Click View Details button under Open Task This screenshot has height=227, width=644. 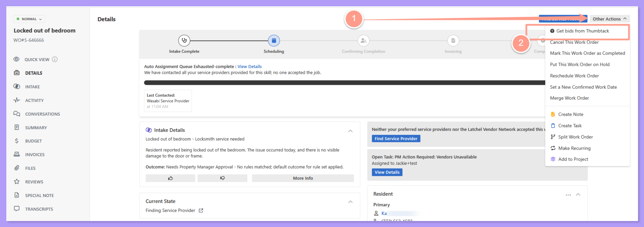point(387,172)
